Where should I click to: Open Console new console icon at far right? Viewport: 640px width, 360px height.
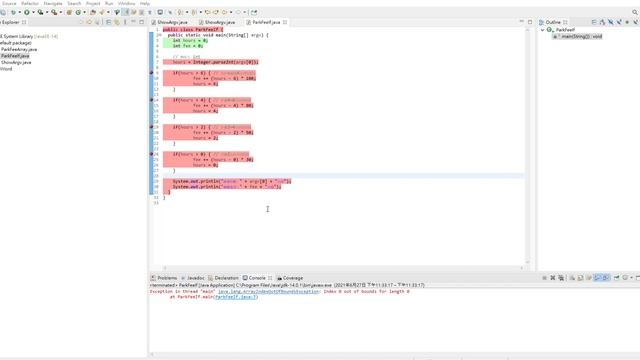click(638, 278)
